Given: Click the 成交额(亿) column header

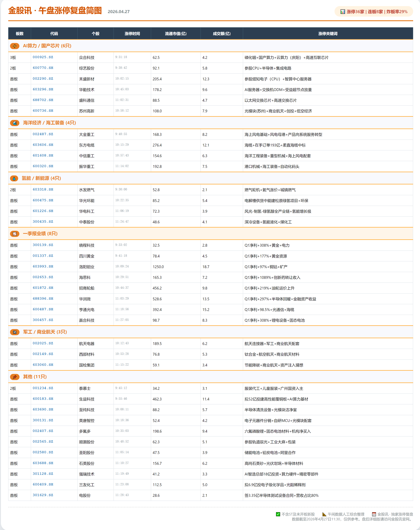Looking at the screenshot, I should [222, 34].
